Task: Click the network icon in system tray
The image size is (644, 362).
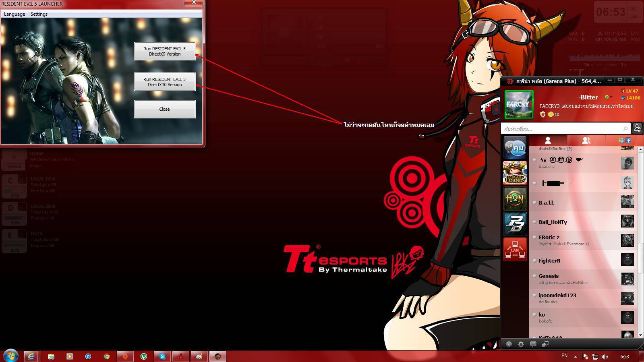Action: [595, 356]
